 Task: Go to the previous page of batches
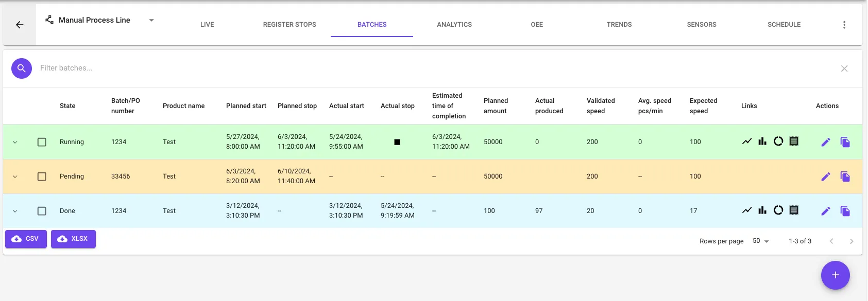(x=831, y=241)
